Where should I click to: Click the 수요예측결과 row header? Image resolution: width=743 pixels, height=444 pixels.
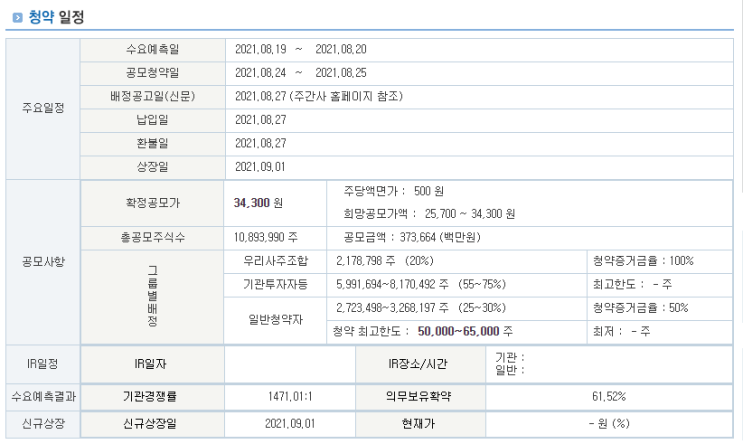point(43,397)
